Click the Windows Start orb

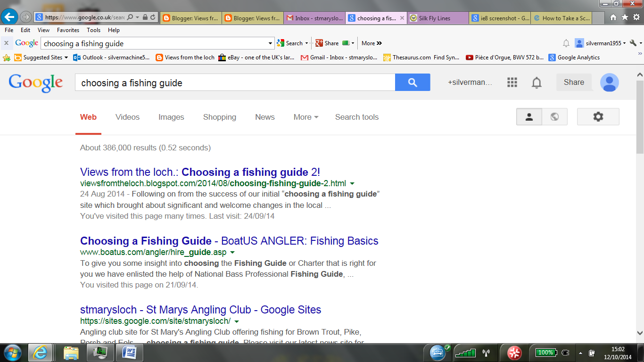12,353
